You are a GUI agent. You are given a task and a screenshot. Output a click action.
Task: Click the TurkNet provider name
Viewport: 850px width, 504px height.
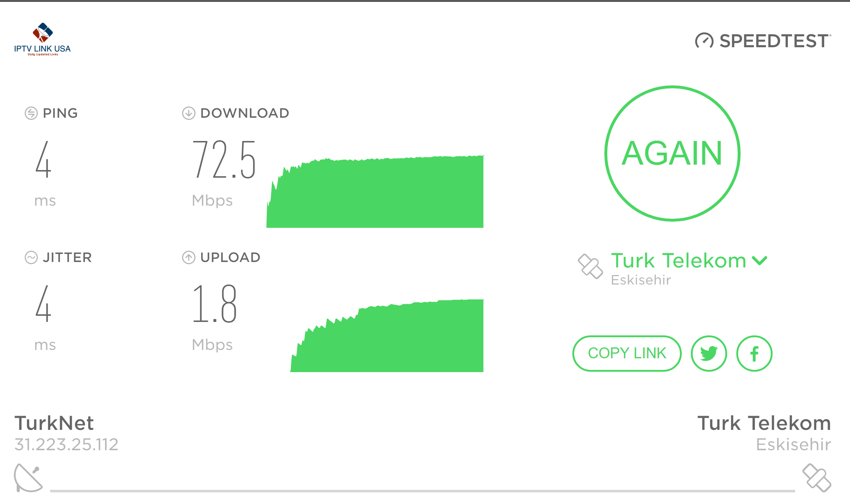pos(54,423)
